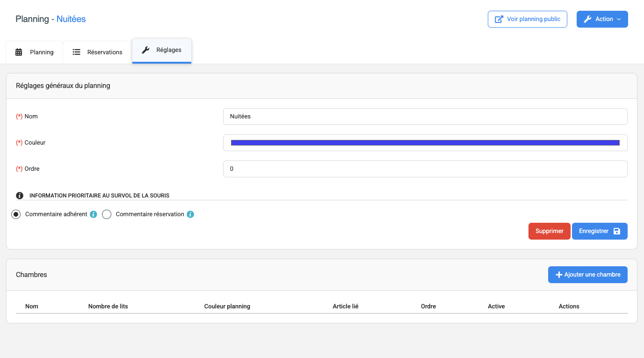Click the Nuitées link in page title

pyautogui.click(x=71, y=19)
